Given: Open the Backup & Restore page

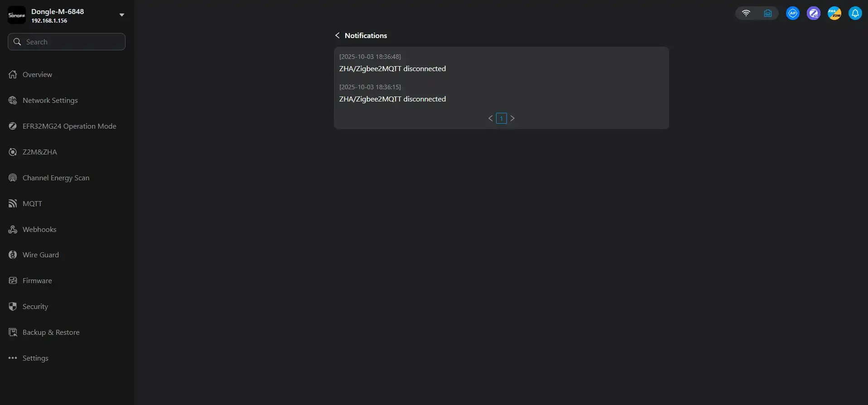Looking at the screenshot, I should click(51, 332).
